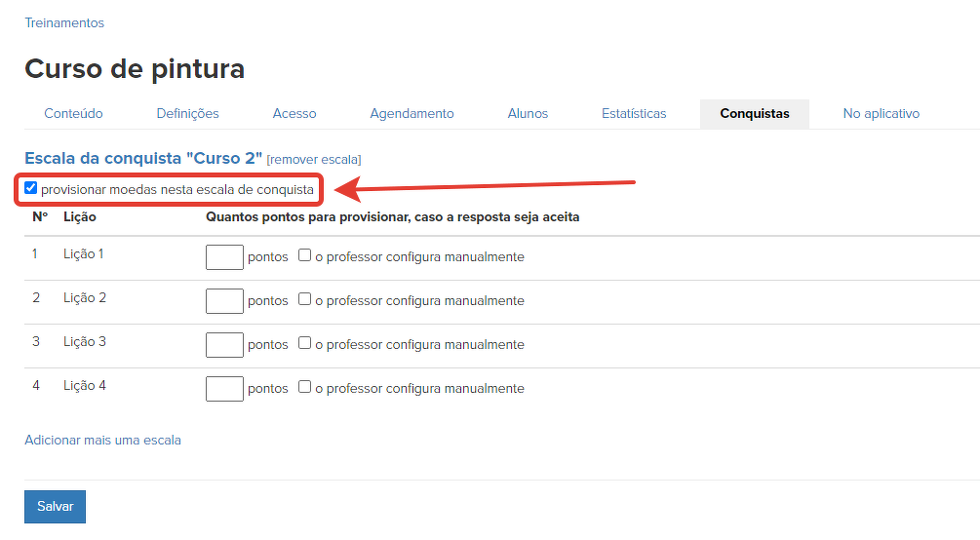
Task: Click the Adicionar mais uma escala link
Action: 102,440
